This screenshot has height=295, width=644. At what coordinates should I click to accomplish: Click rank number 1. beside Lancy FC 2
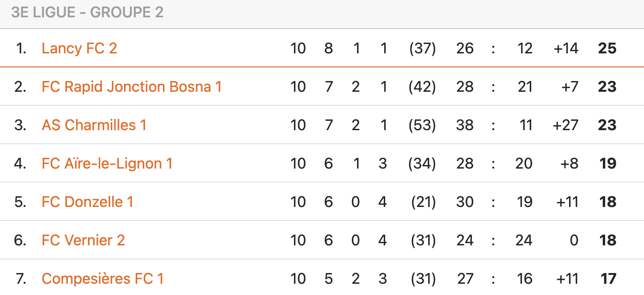click(21, 48)
